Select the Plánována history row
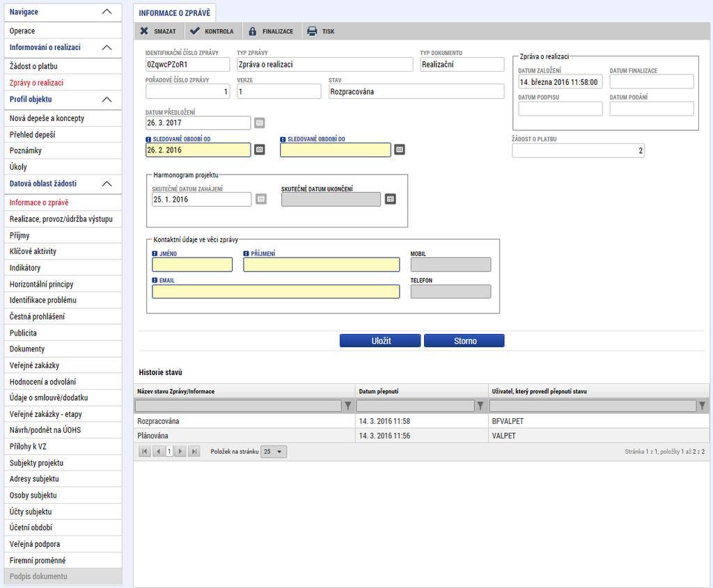The image size is (713, 588). point(421,436)
